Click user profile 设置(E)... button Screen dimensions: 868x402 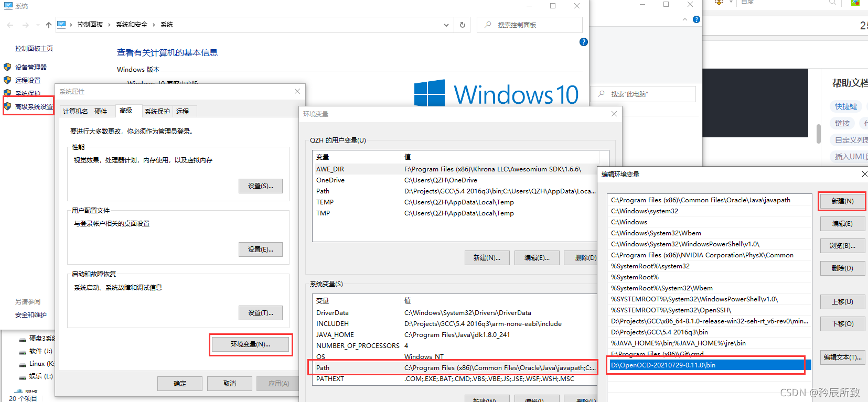point(261,249)
